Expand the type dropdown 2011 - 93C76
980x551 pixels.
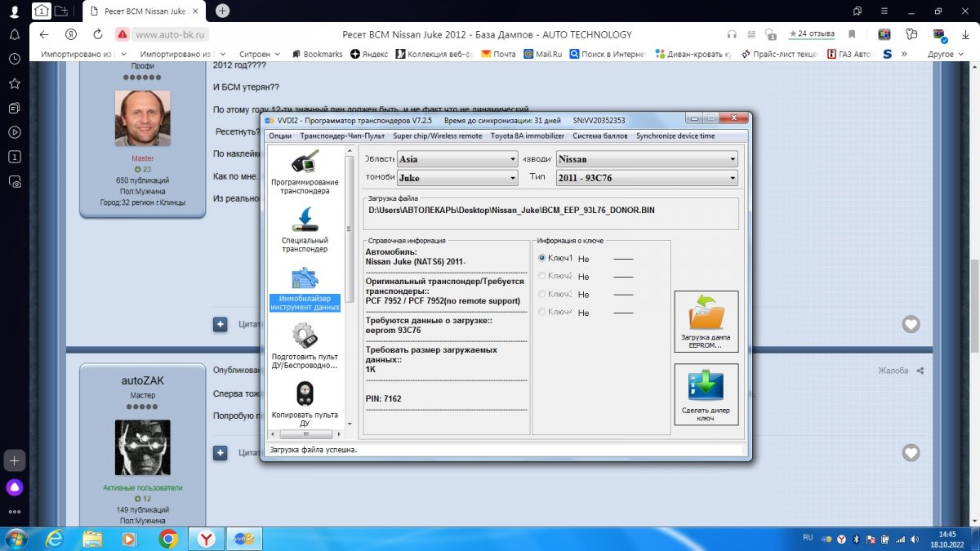(x=647, y=178)
